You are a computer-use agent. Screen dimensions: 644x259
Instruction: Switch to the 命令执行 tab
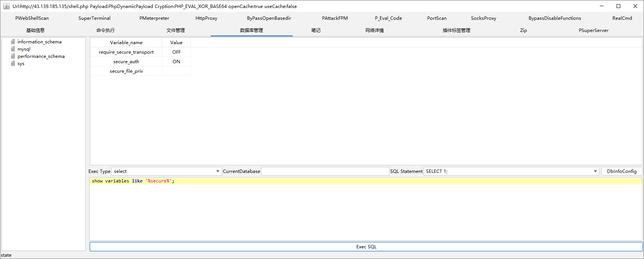(x=106, y=30)
